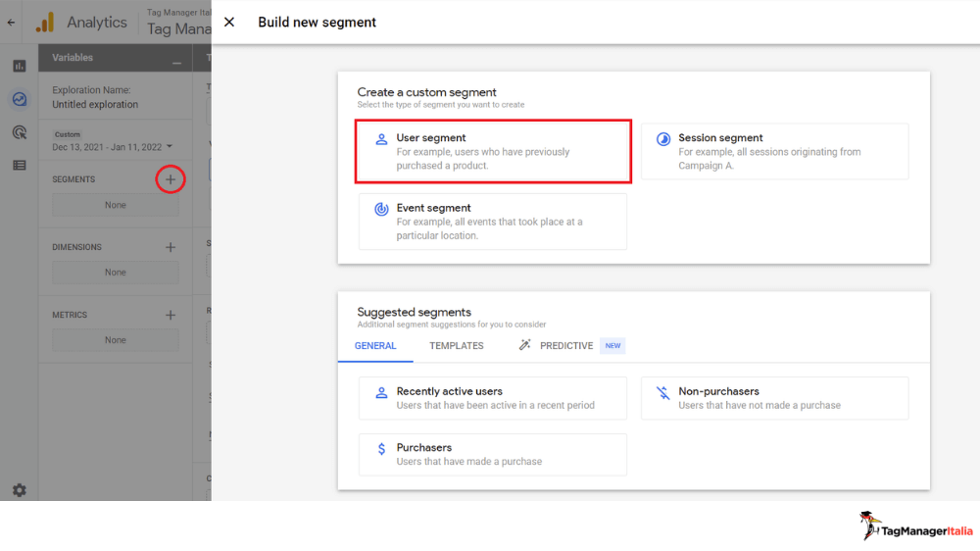Click the None placeholder under Dimensions
The width and height of the screenshot is (980, 551).
[x=116, y=273]
